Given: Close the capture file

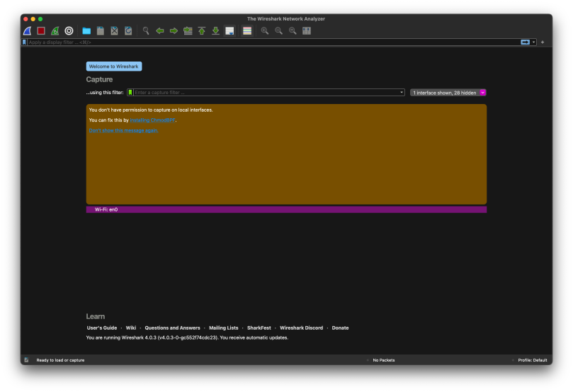Looking at the screenshot, I should point(114,31).
